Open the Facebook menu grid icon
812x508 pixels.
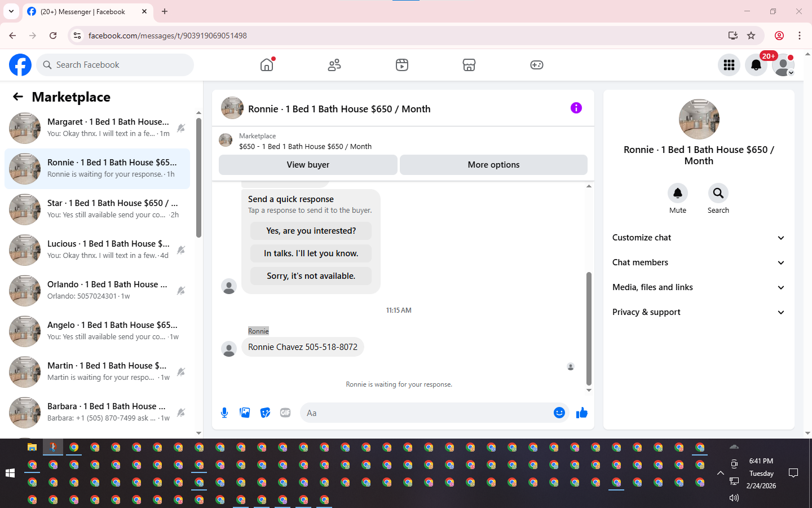[729, 65]
